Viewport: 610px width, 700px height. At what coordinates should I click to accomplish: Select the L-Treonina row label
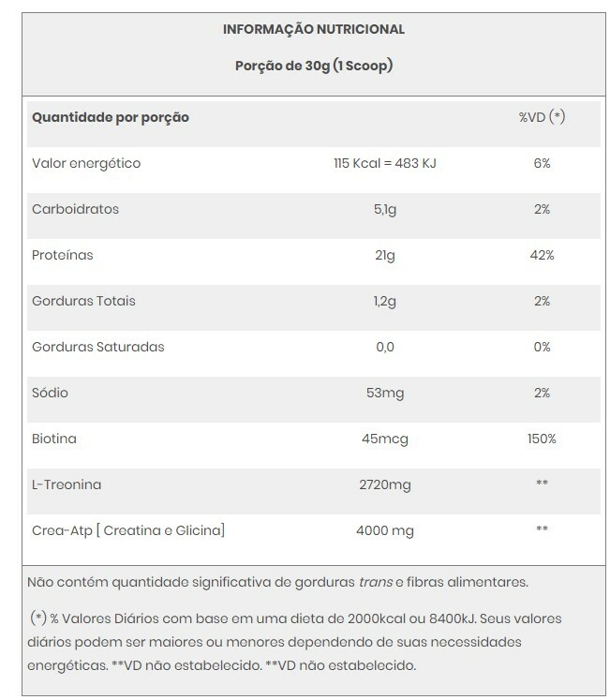point(67,484)
